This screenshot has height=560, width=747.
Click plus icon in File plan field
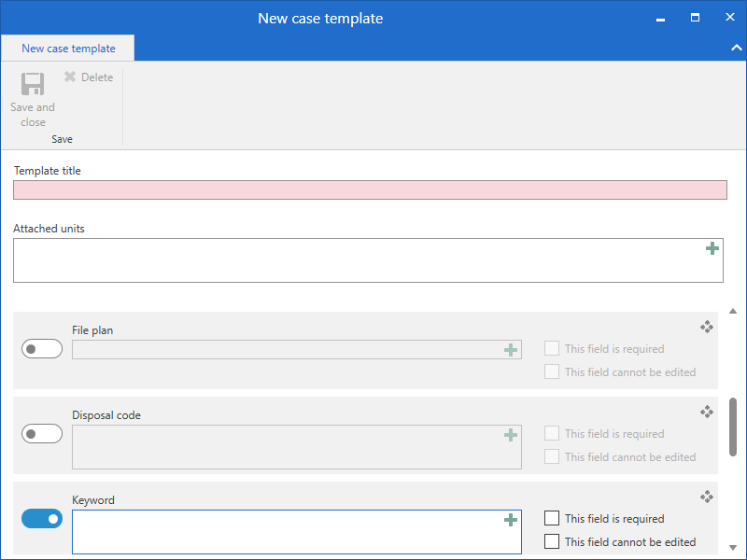pos(511,350)
